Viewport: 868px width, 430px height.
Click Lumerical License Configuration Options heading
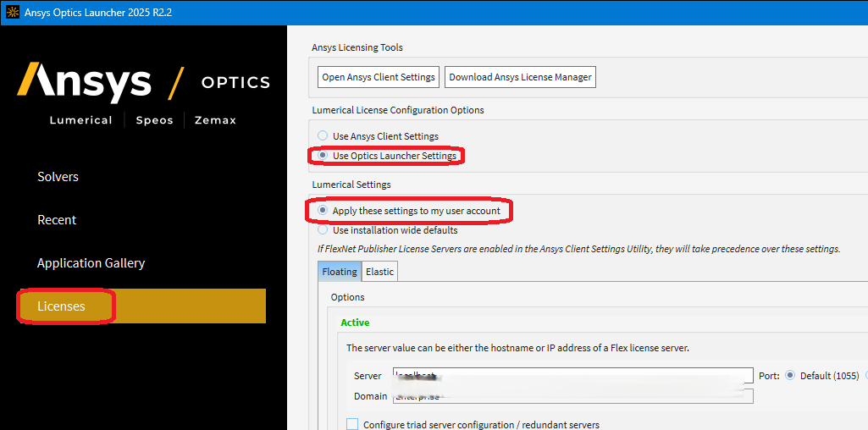(x=397, y=110)
